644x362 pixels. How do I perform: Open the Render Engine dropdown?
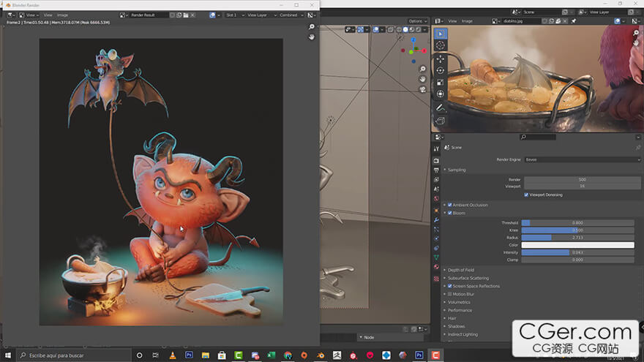pyautogui.click(x=583, y=159)
